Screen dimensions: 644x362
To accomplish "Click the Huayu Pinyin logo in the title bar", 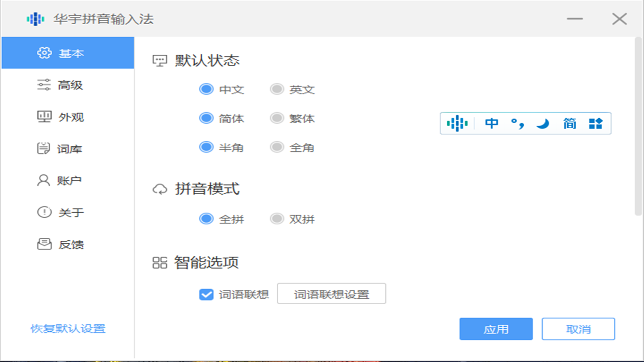I will coord(34,19).
